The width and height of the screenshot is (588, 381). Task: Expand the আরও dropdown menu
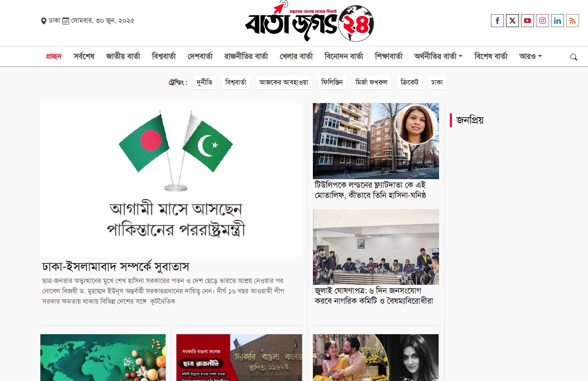(530, 56)
